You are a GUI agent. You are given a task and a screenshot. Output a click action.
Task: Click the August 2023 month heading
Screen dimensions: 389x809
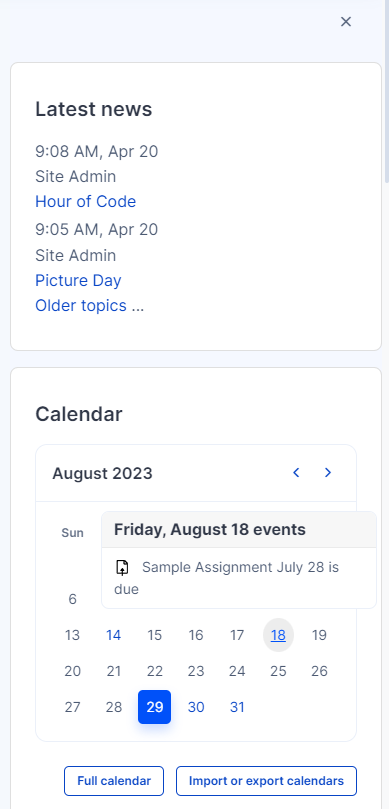point(102,473)
